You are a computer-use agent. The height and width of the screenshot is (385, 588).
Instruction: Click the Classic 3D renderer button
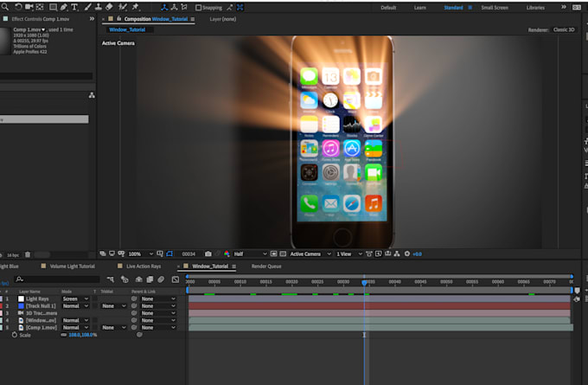pos(564,29)
